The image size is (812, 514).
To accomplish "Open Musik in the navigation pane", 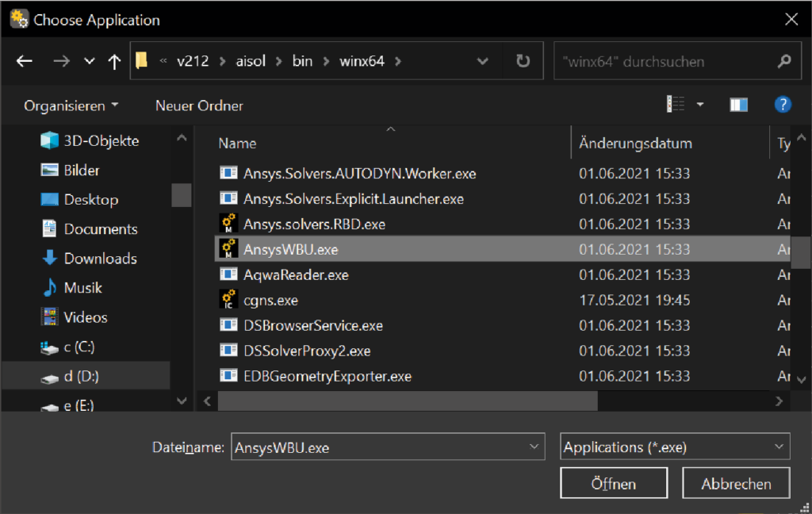I will [x=71, y=288].
